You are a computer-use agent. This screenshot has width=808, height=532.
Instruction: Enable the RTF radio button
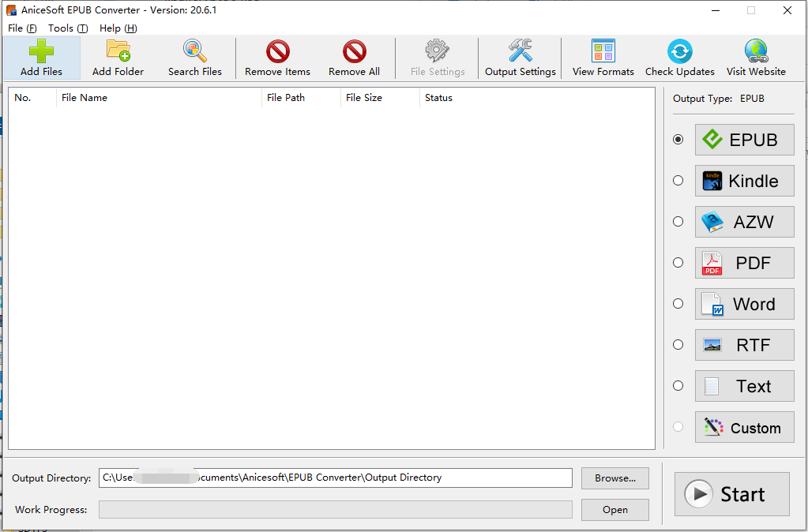pyautogui.click(x=678, y=345)
